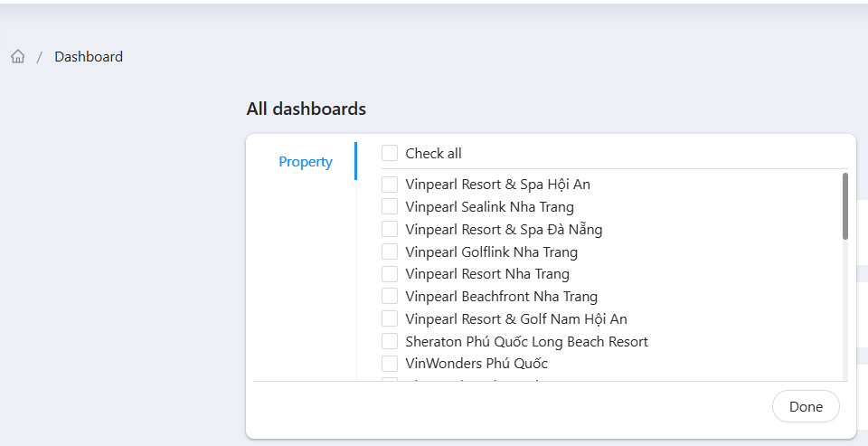Check VinWonders Phú Quốc checkbox
This screenshot has height=446, width=868.
[x=390, y=364]
